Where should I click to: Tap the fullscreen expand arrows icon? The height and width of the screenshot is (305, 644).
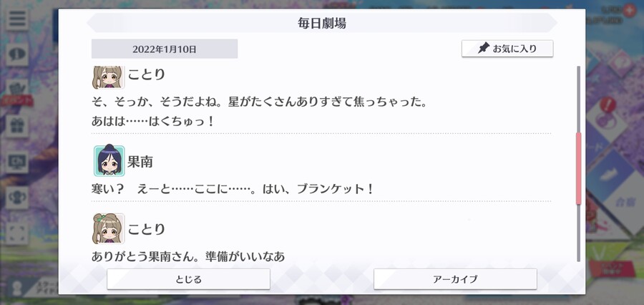click(x=17, y=233)
